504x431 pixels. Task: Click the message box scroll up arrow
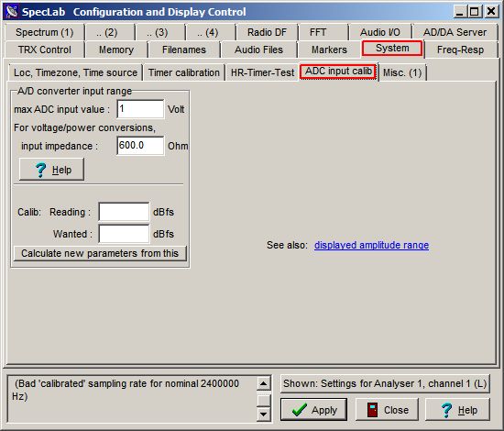264,383
